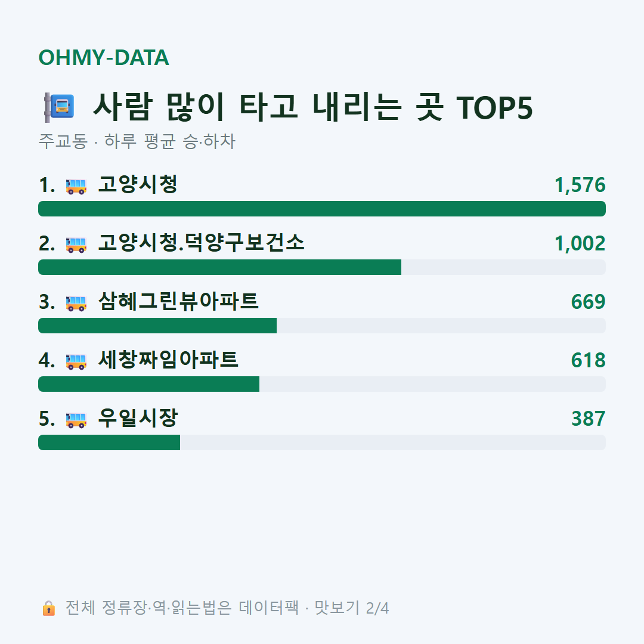
Task: Click the 주교동 하루 평균 승·하차 subtitle
Action: click(137, 141)
